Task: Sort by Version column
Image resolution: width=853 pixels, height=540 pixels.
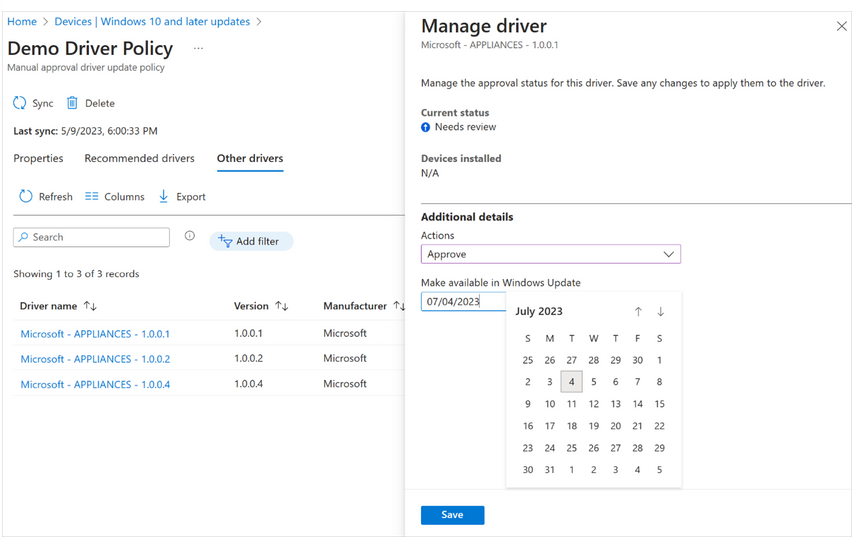Action: (282, 306)
